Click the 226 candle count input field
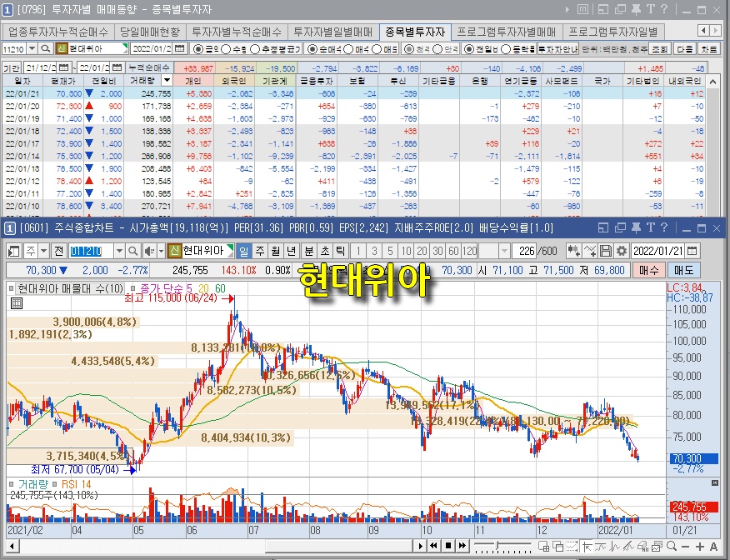This screenshot has height=560, width=730. [x=524, y=252]
